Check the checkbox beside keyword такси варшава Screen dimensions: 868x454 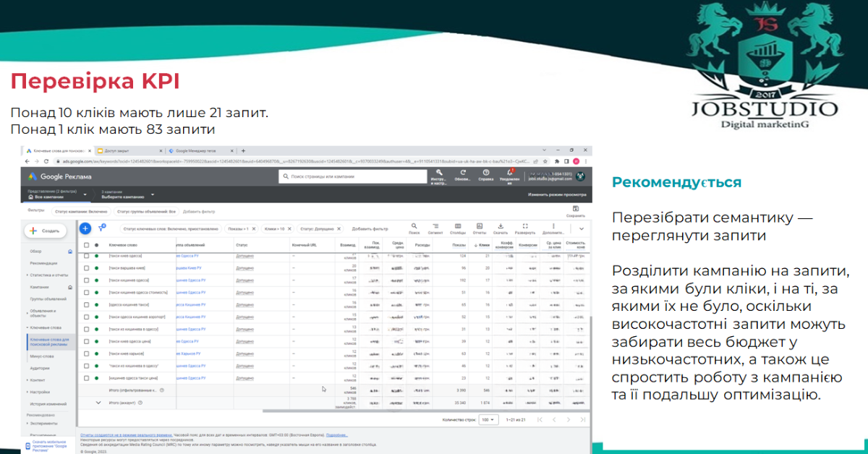tap(86, 267)
